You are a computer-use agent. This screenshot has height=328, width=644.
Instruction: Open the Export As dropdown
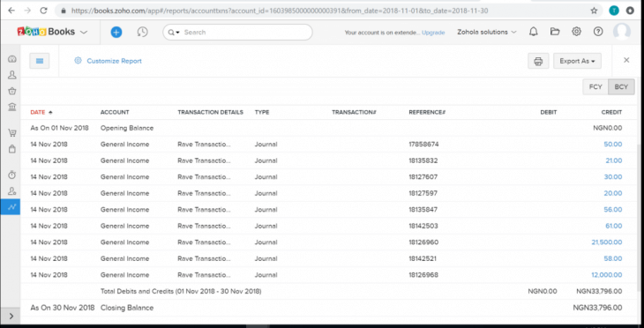pos(577,61)
